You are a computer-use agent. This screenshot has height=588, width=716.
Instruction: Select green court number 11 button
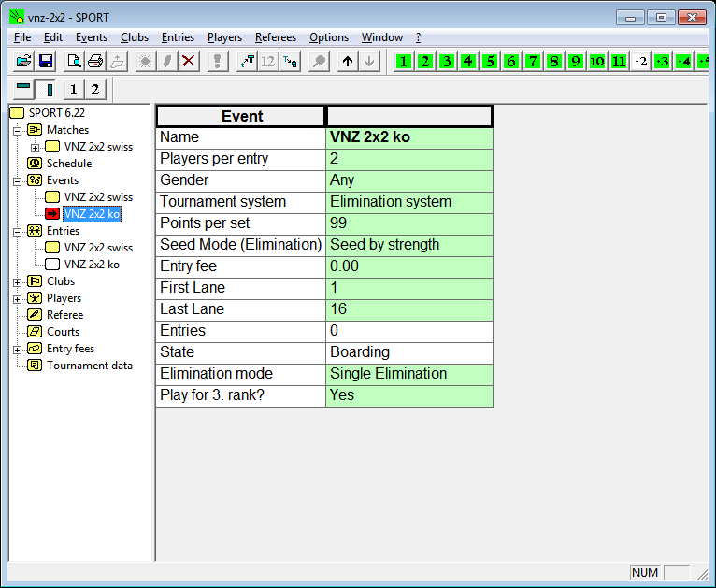pyautogui.click(x=619, y=62)
